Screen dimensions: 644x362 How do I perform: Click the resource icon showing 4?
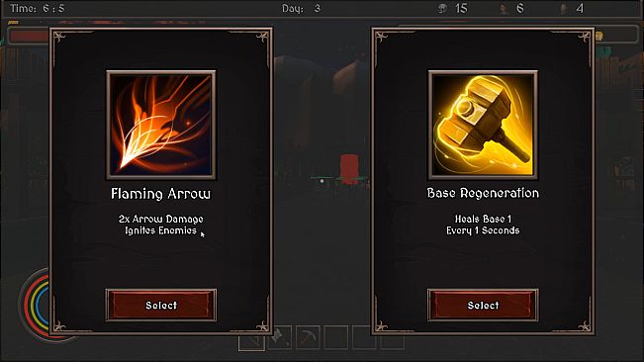point(563,9)
